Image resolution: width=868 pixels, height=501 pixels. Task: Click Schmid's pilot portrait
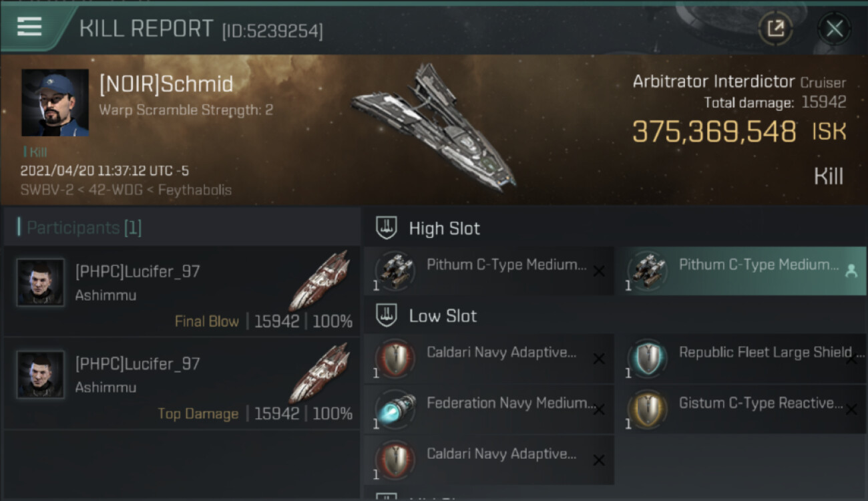(x=55, y=102)
